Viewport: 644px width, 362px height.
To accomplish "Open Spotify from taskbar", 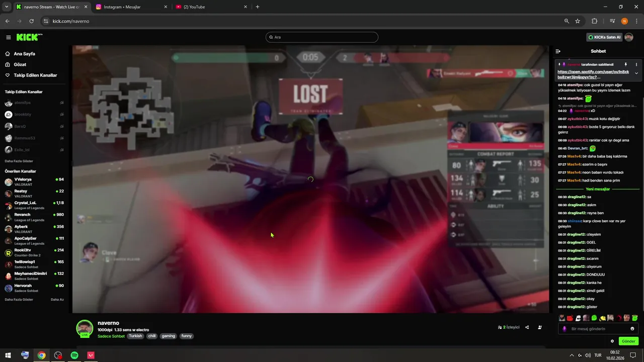I will coord(74,355).
